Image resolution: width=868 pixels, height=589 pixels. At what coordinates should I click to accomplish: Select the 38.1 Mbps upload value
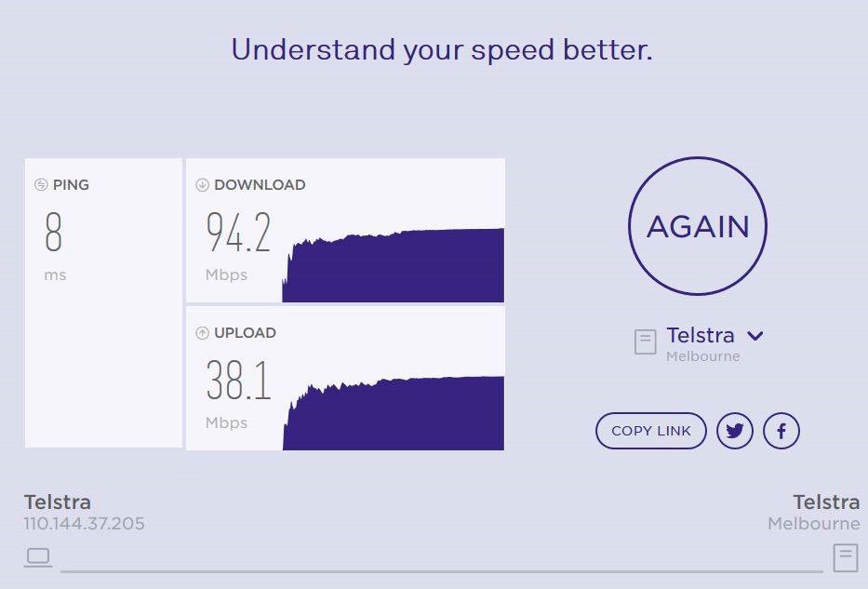238,381
